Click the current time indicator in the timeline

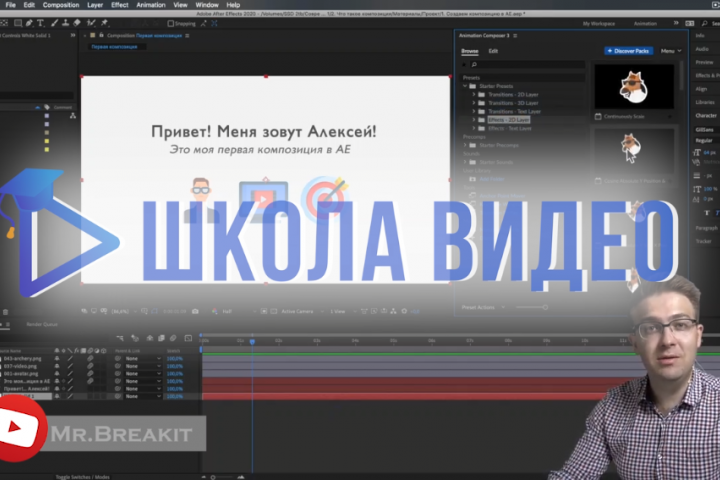(252, 341)
